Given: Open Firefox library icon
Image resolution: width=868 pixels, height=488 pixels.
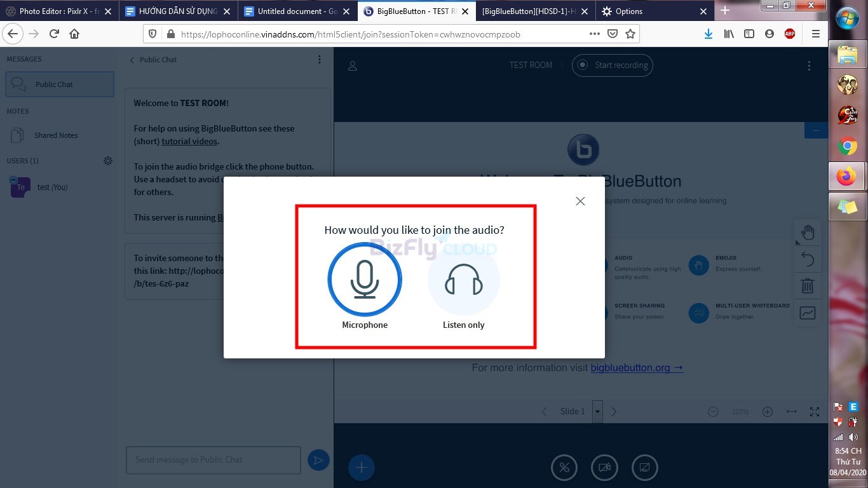Looking at the screenshot, I should [729, 34].
